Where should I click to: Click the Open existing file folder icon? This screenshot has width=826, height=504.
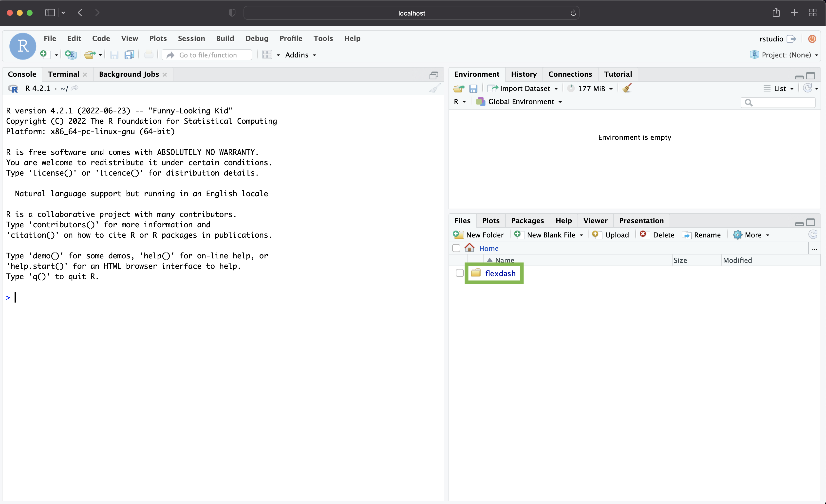click(89, 55)
